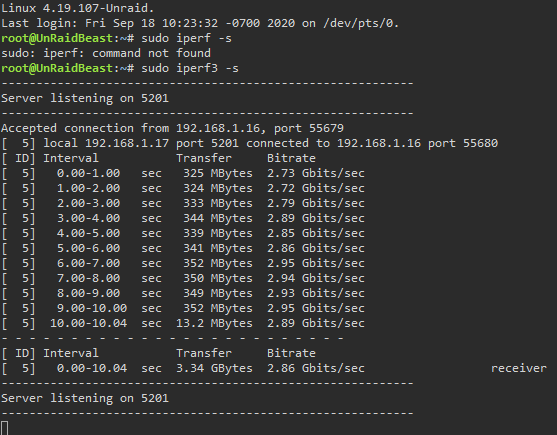Click the 2.73 Gbits/sec bitrate value
The width and height of the screenshot is (557, 435).
point(316,173)
